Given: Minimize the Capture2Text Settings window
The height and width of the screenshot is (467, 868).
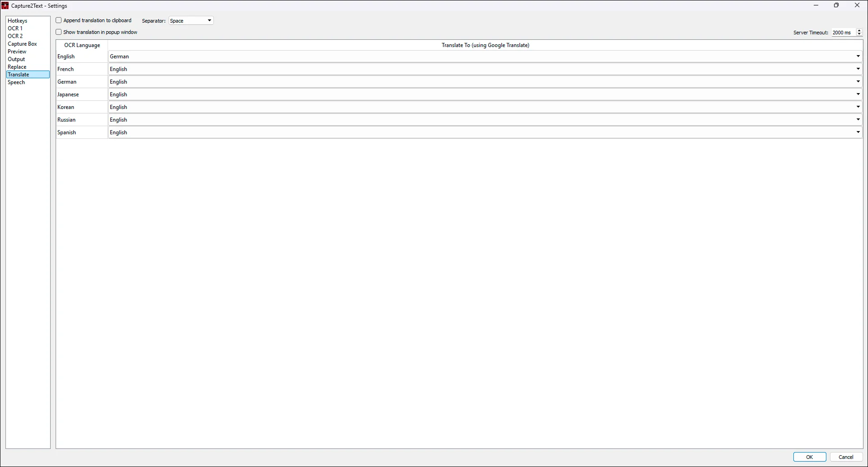Looking at the screenshot, I should pos(816,5).
